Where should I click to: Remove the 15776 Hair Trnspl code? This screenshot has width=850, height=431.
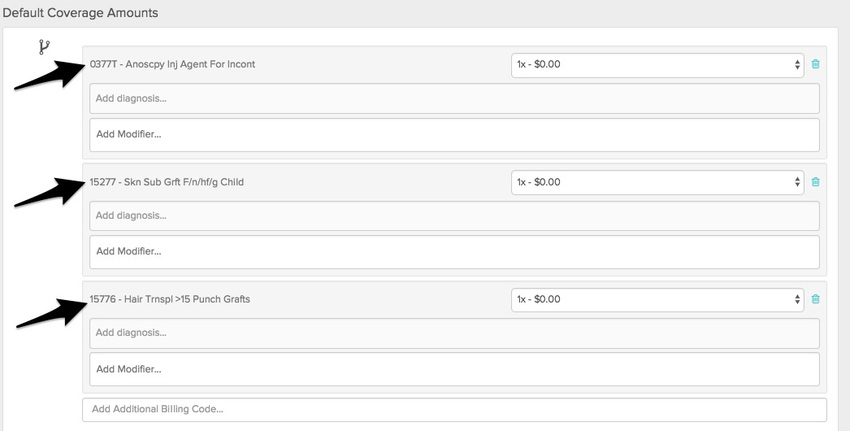815,299
